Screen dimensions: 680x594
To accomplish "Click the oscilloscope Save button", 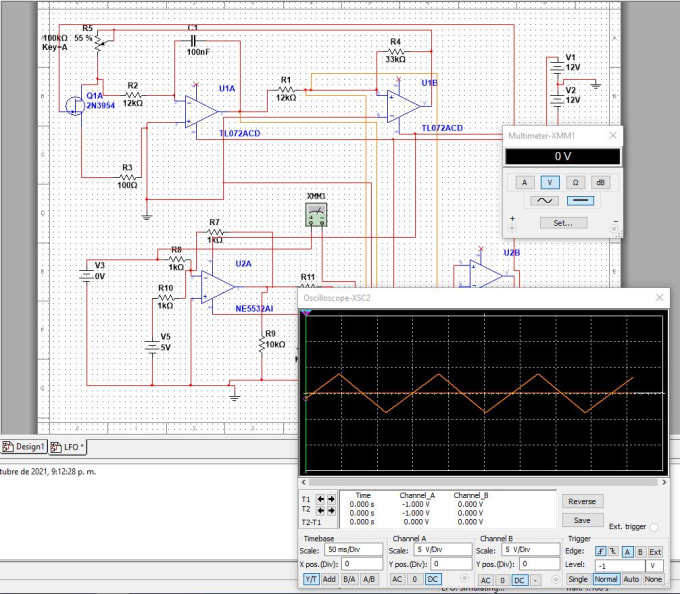I will [582, 520].
